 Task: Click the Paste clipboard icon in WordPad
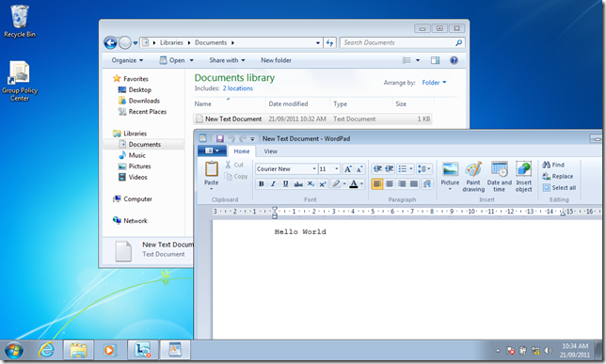click(212, 169)
